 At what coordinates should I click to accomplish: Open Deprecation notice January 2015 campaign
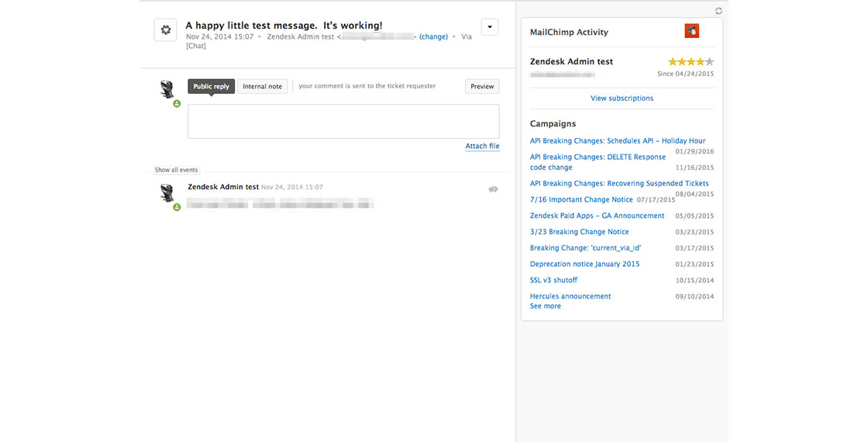[584, 264]
